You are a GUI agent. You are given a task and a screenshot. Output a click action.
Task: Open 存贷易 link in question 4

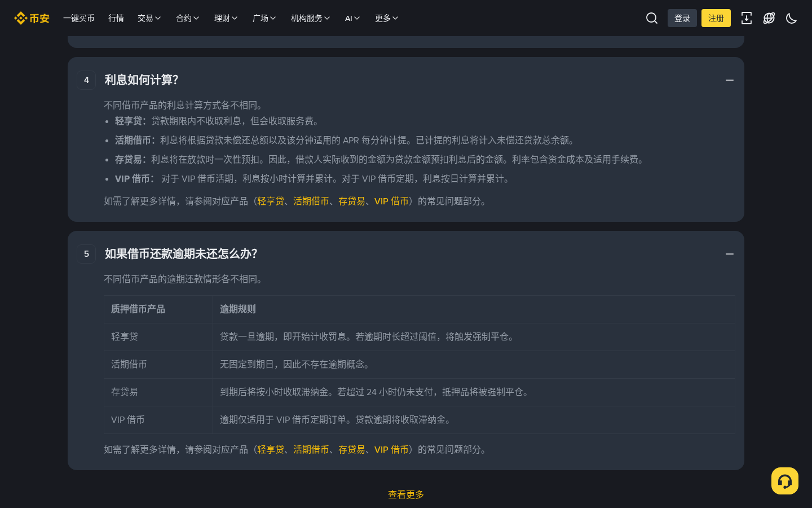(352, 201)
